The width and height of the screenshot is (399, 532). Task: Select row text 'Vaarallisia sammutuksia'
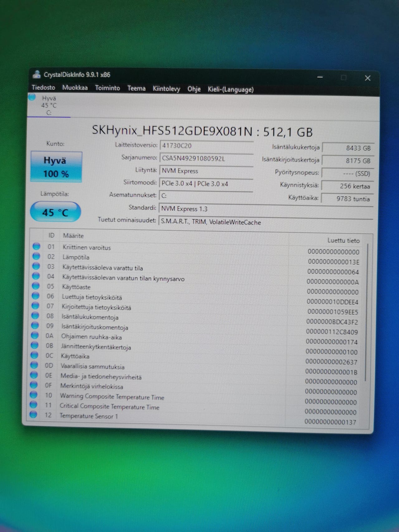(93, 367)
